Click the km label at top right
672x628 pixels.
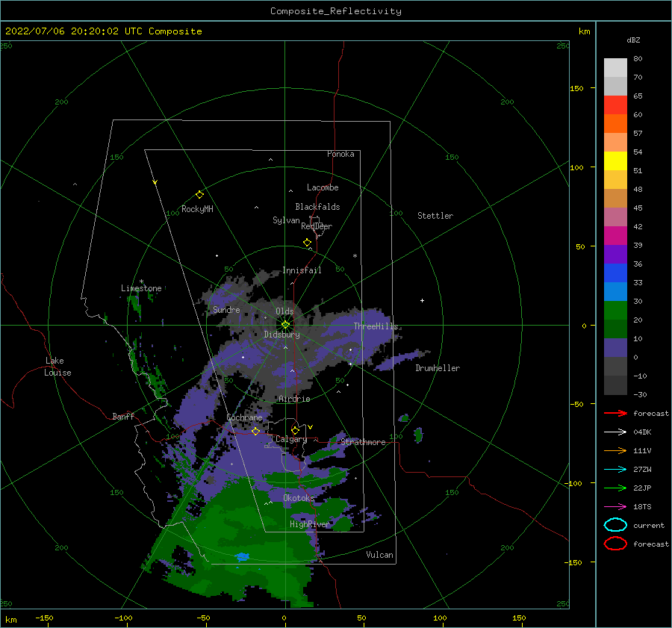click(584, 31)
